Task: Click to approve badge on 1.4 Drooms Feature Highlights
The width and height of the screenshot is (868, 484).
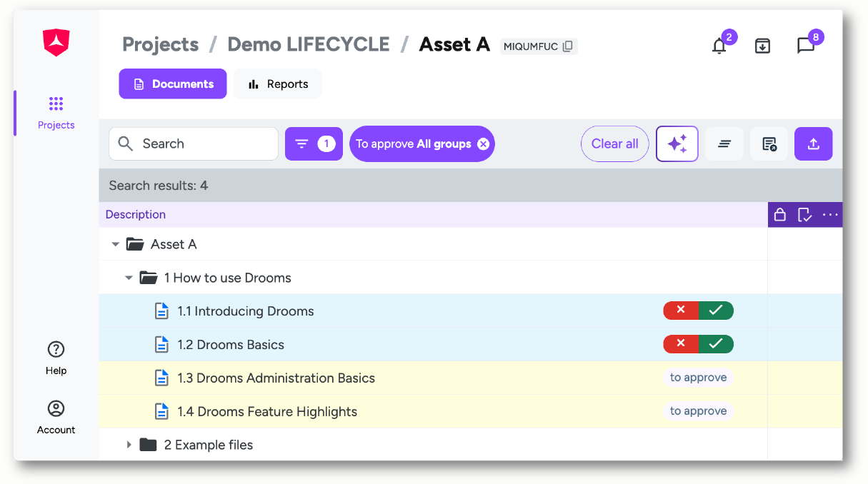Action: (698, 411)
